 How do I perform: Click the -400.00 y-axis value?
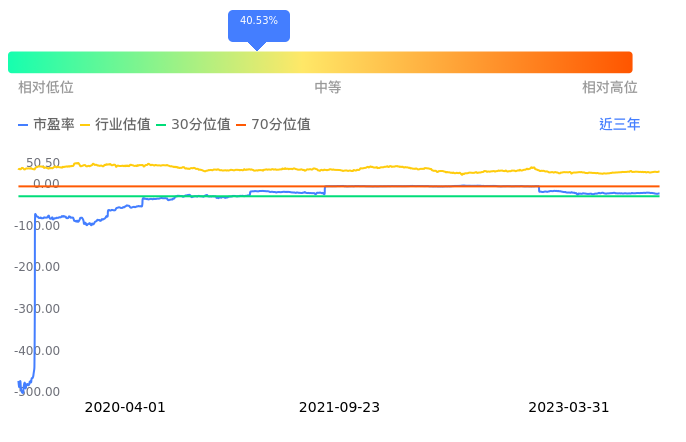[x=39, y=351]
